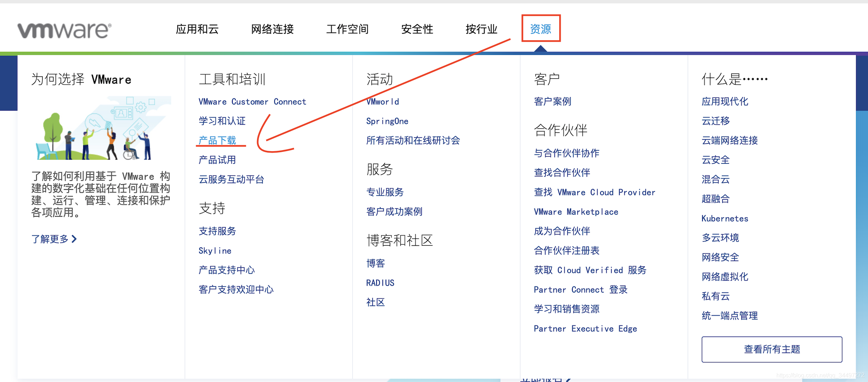Click 统一端点管理 link

click(x=730, y=316)
